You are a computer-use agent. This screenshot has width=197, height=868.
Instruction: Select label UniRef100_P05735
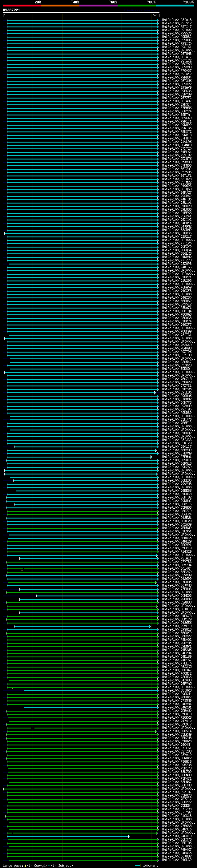[x=177, y=765]
